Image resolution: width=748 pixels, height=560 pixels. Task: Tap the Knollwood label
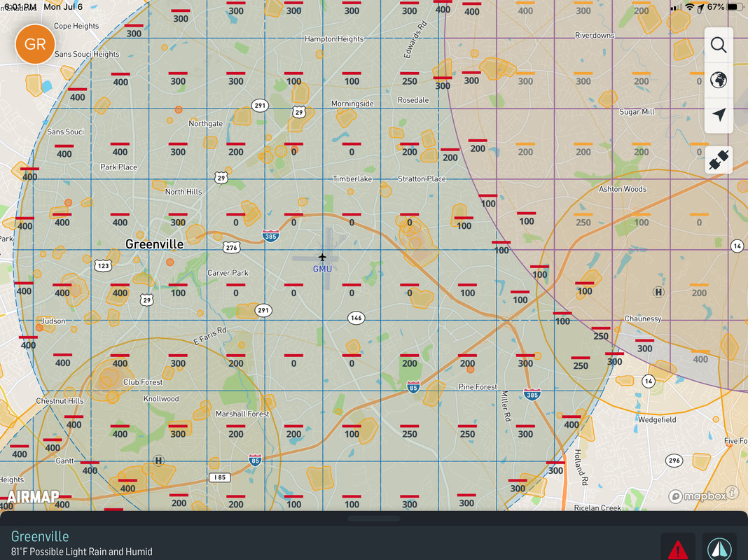161,398
